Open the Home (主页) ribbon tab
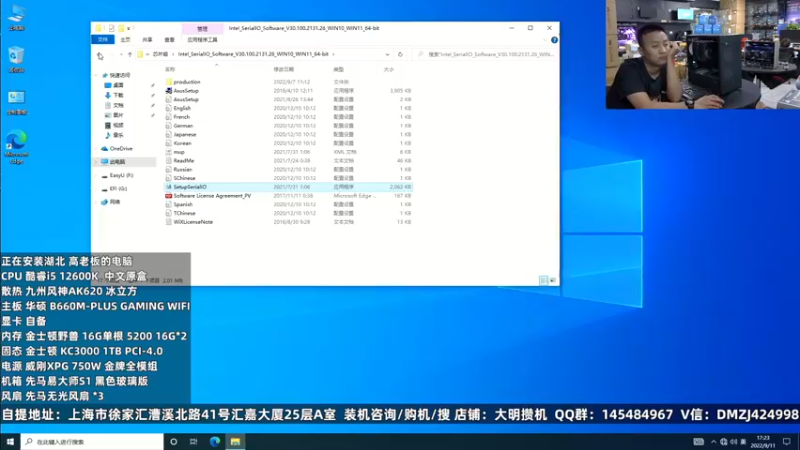The width and height of the screenshot is (800, 450). pyautogui.click(x=125, y=40)
